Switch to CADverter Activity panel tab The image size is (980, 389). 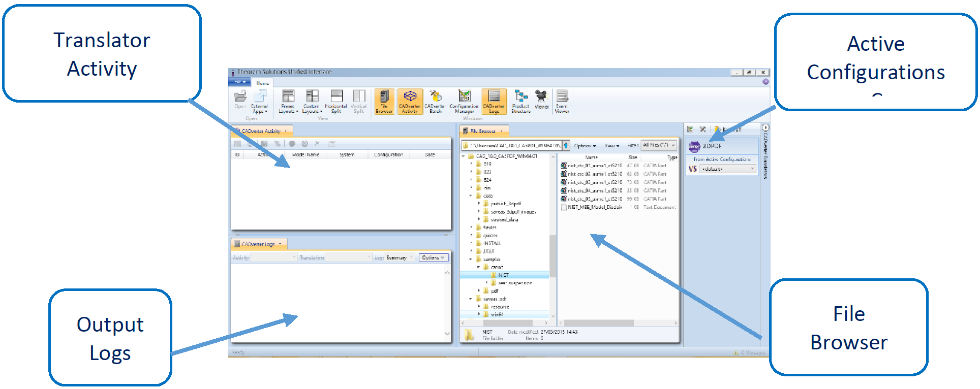click(261, 131)
